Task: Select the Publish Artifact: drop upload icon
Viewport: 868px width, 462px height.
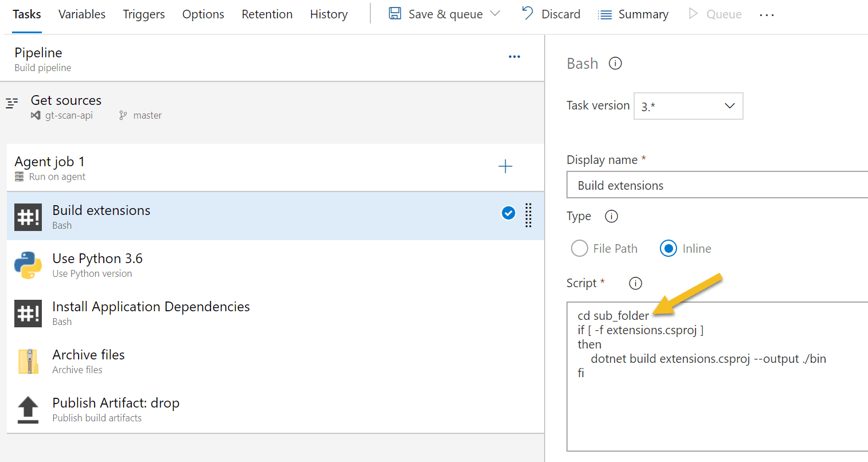Action: (x=28, y=409)
